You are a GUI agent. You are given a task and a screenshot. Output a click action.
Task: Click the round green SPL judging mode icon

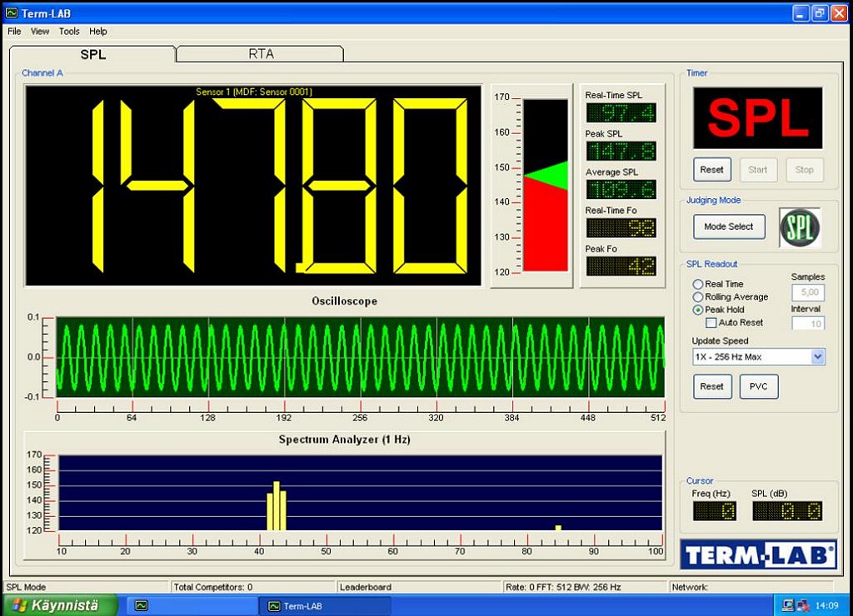(x=800, y=227)
